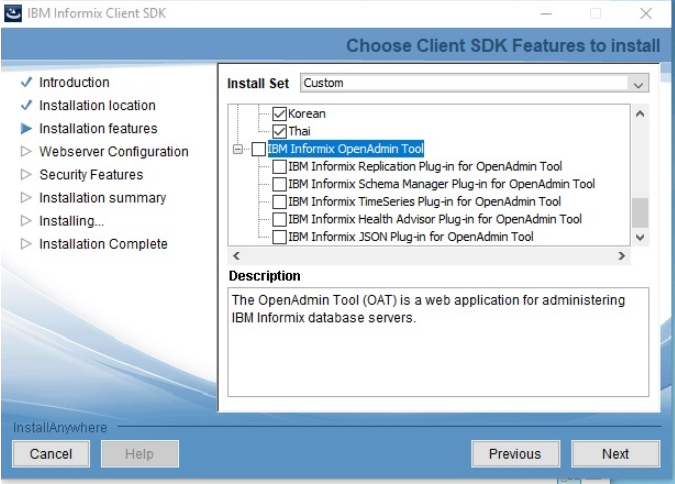Minimize the installer window
675x484 pixels.
(546, 13)
